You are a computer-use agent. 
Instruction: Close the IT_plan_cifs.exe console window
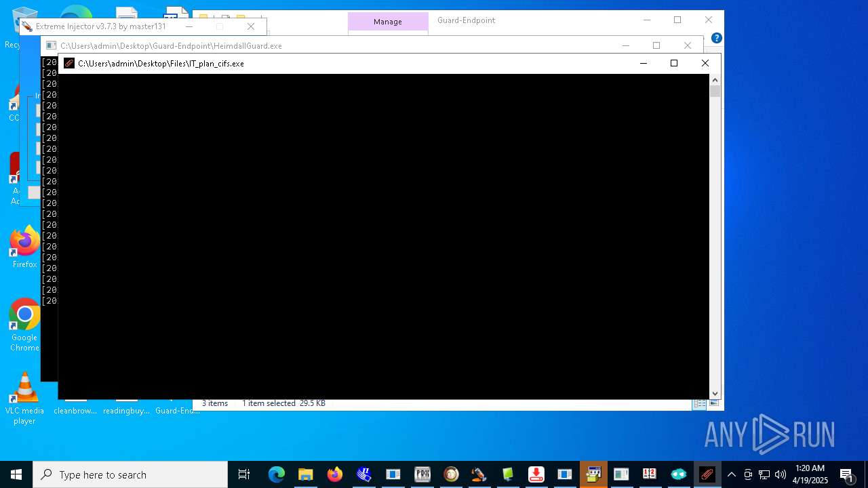705,63
